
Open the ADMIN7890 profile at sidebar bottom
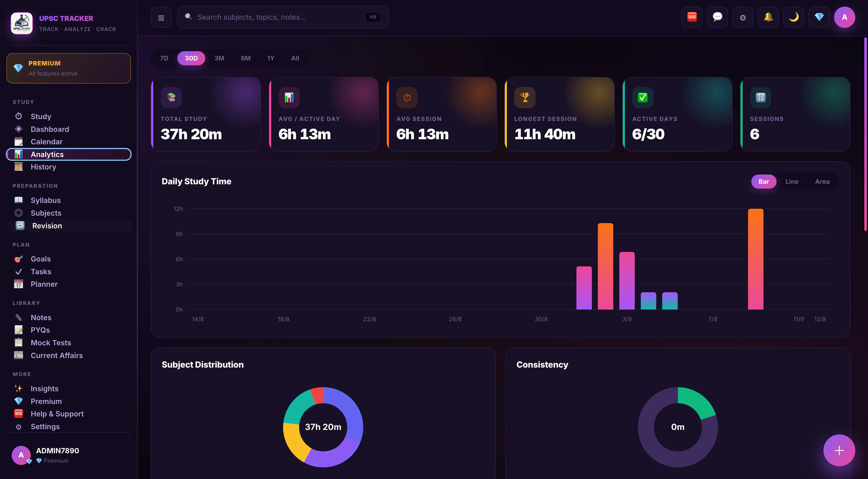pyautogui.click(x=69, y=455)
